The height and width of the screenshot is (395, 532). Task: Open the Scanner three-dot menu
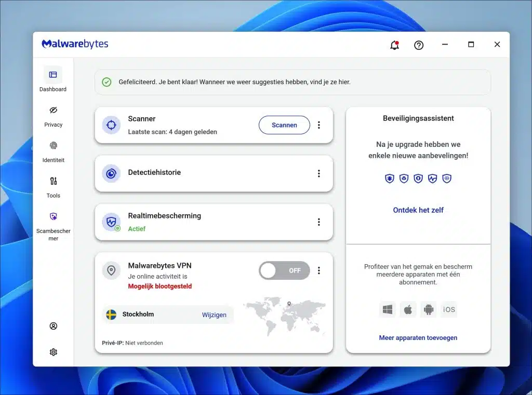(319, 125)
